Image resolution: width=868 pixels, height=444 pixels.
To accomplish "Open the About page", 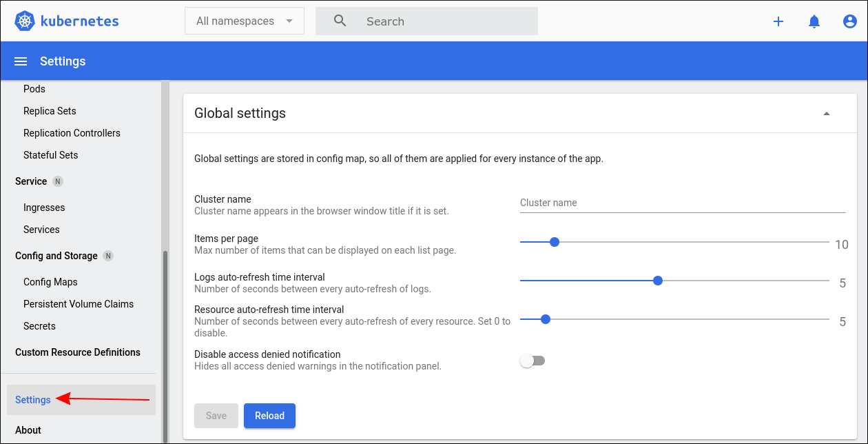I will point(28,430).
